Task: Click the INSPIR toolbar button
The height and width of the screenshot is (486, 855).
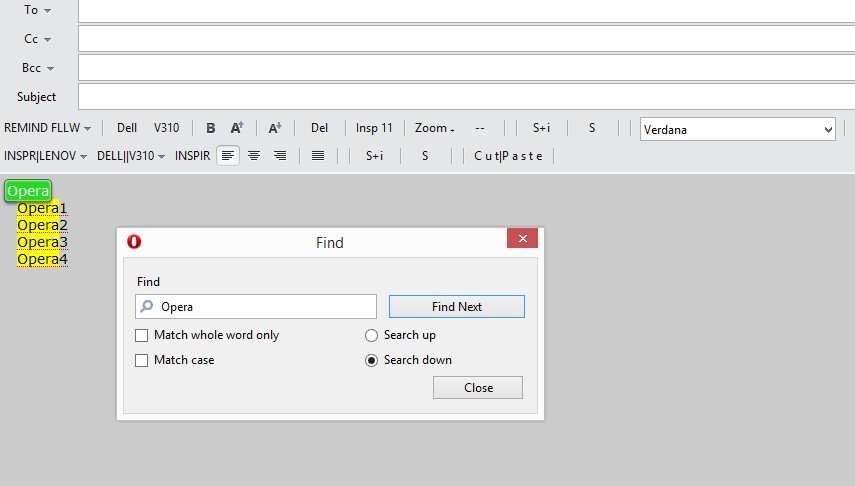Action: (x=192, y=156)
